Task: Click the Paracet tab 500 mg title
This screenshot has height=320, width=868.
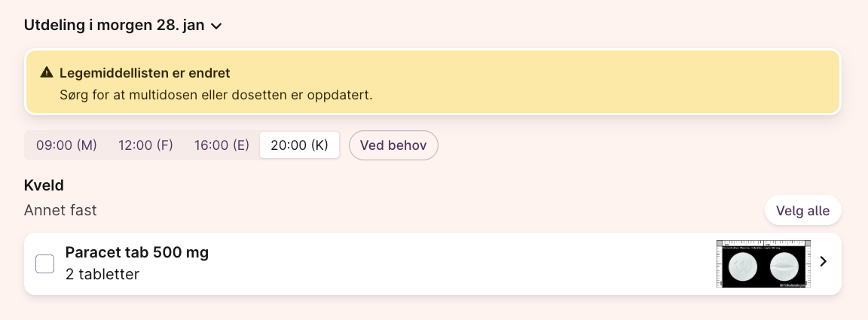Action: click(137, 252)
